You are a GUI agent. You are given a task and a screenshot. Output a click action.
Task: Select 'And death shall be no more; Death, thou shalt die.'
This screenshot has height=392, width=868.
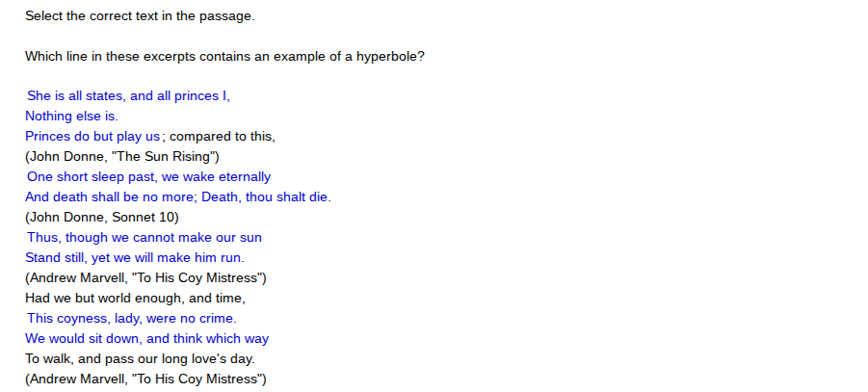[178, 197]
